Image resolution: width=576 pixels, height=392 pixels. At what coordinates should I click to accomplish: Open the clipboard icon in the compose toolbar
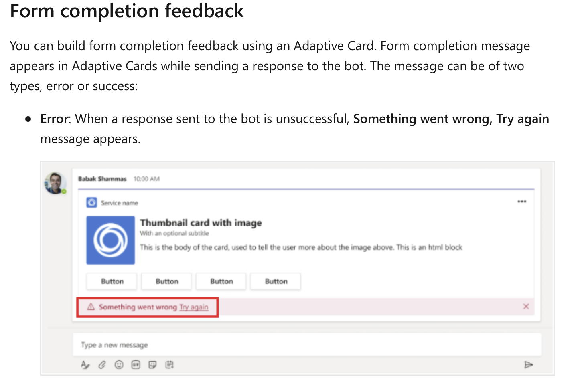[x=170, y=365]
